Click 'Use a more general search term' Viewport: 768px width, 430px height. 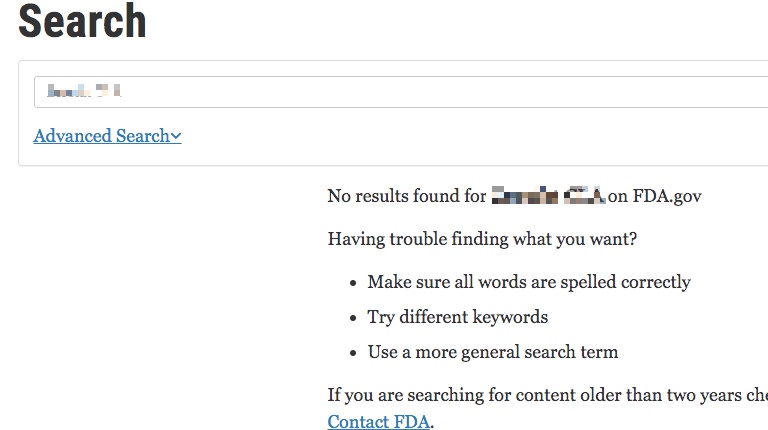tap(493, 352)
